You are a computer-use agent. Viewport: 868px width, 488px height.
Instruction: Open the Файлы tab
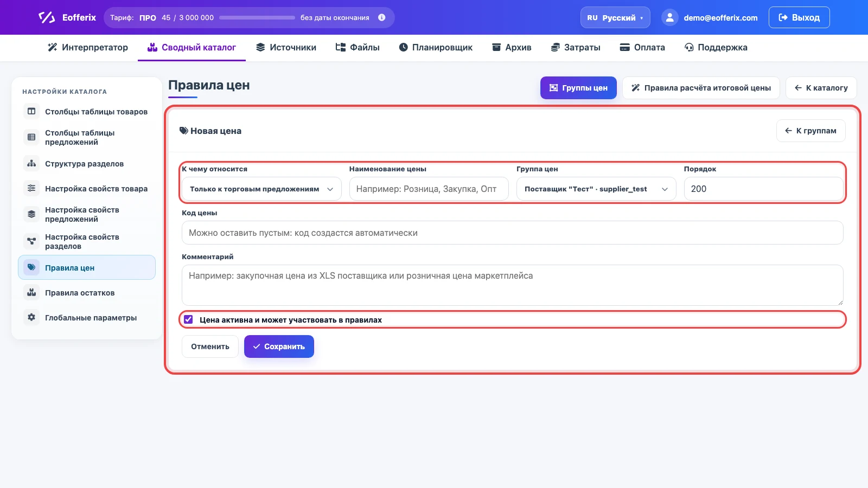click(x=358, y=47)
